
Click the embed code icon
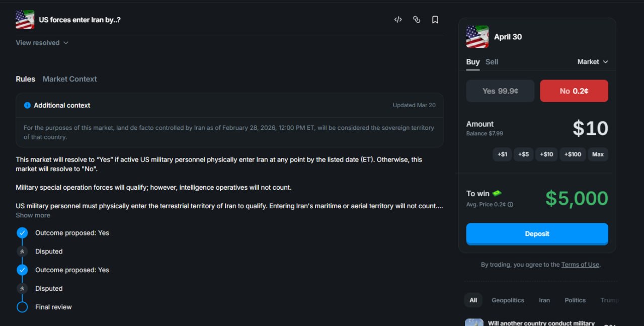pyautogui.click(x=398, y=20)
